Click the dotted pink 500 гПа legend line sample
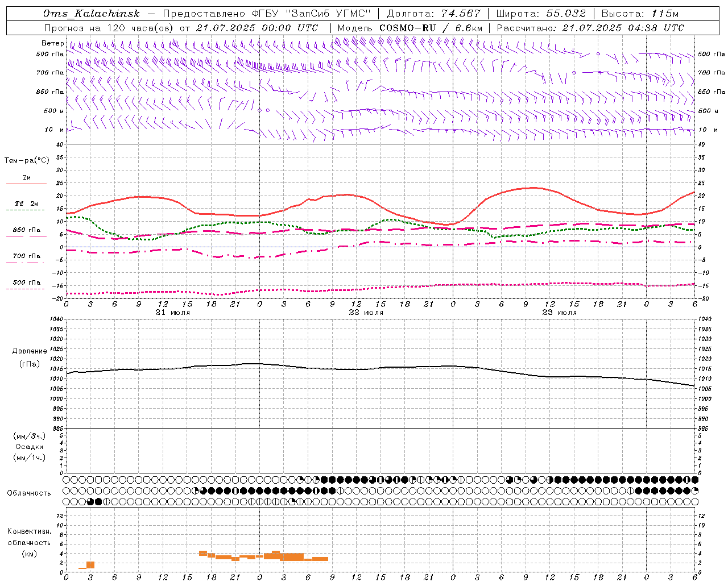This screenshot has width=728, height=582. (25, 289)
